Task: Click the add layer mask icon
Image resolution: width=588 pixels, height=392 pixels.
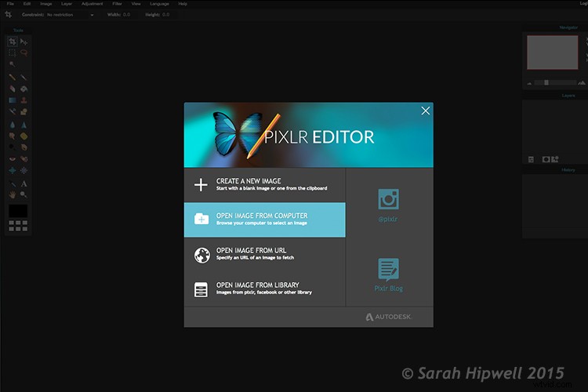Action: [x=546, y=159]
